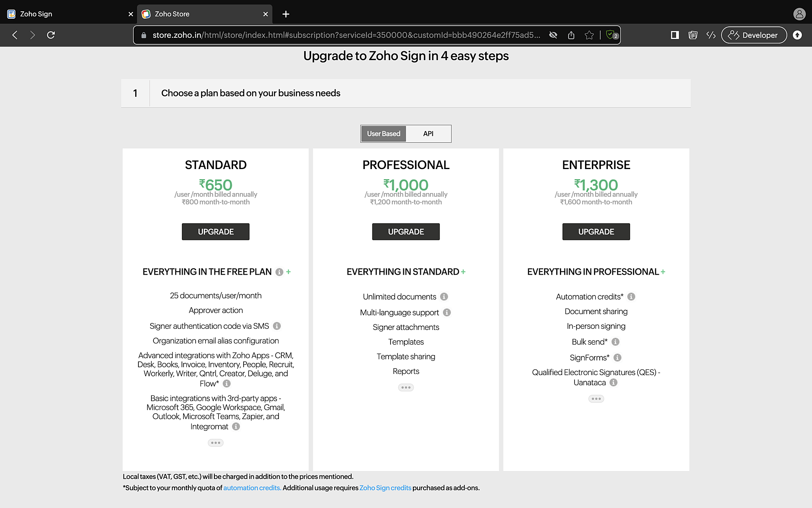Click 'Reports' feature in Professional plan
The height and width of the screenshot is (508, 812).
click(406, 371)
